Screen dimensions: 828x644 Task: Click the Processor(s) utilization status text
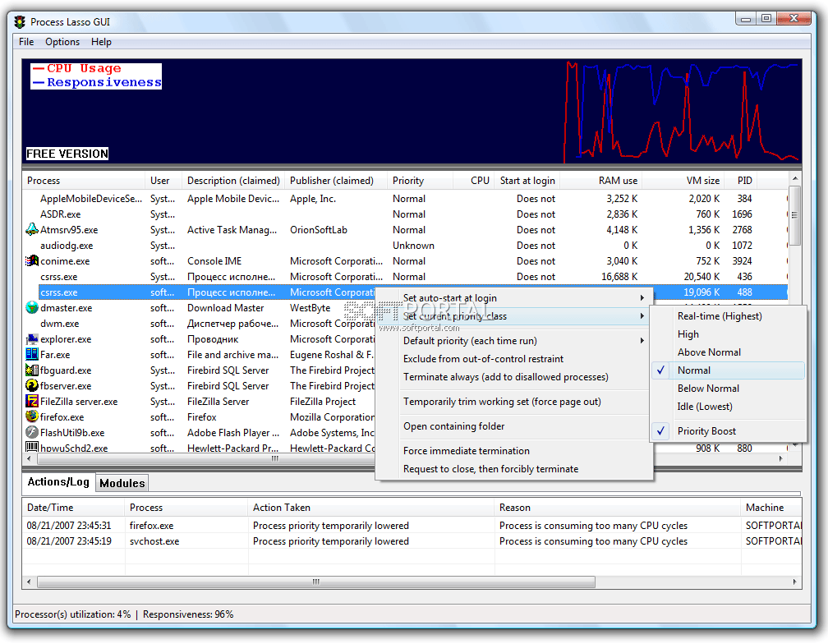72,614
